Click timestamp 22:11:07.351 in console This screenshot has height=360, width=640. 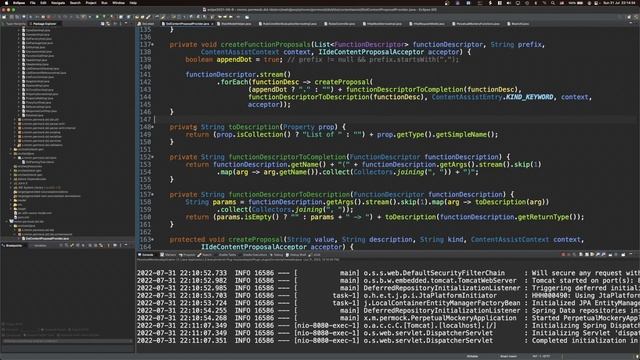[x=203, y=341]
